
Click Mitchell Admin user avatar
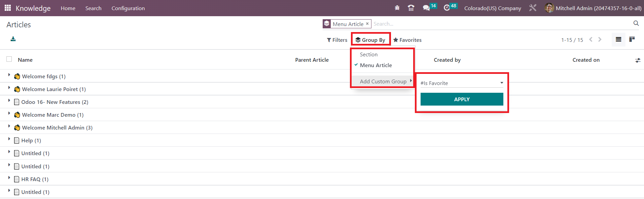coord(549,8)
